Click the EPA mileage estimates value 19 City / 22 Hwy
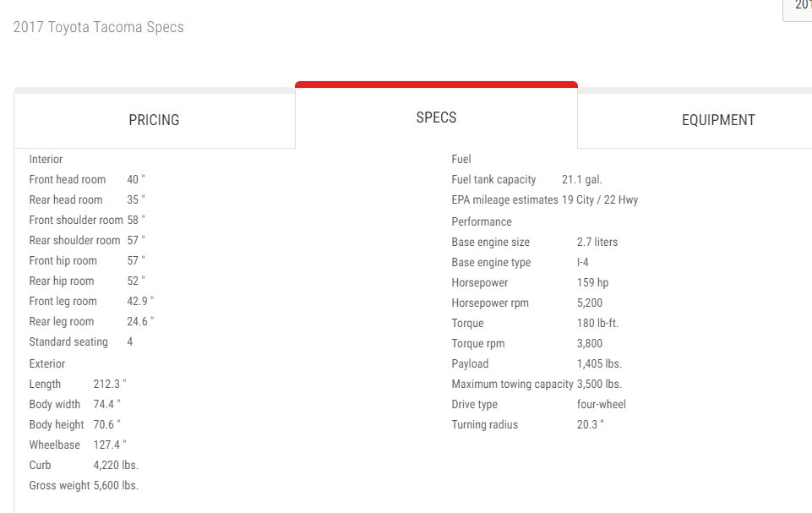 pyautogui.click(x=600, y=200)
